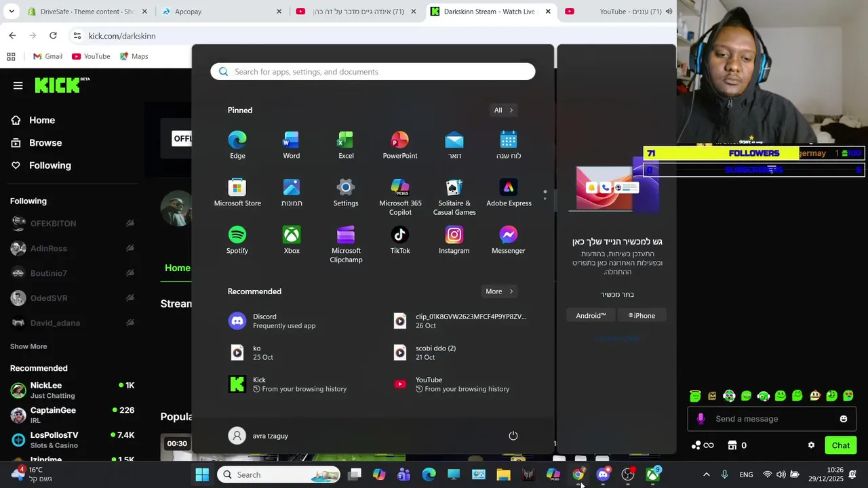868x488 pixels.
Task: Open the Maps bookmark
Action: 134,56
